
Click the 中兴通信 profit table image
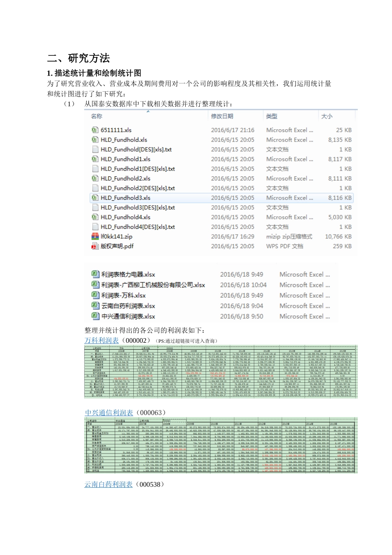click(221, 445)
